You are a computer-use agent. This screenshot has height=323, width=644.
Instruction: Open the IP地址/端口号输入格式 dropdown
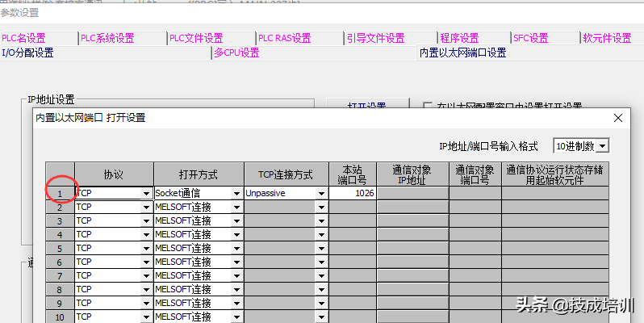[x=602, y=146]
